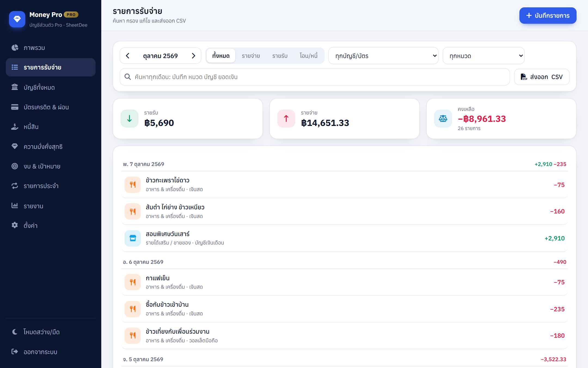Click the search field ค้นหาทุกเดือน
Screen dimensions: 588x368
point(315,77)
